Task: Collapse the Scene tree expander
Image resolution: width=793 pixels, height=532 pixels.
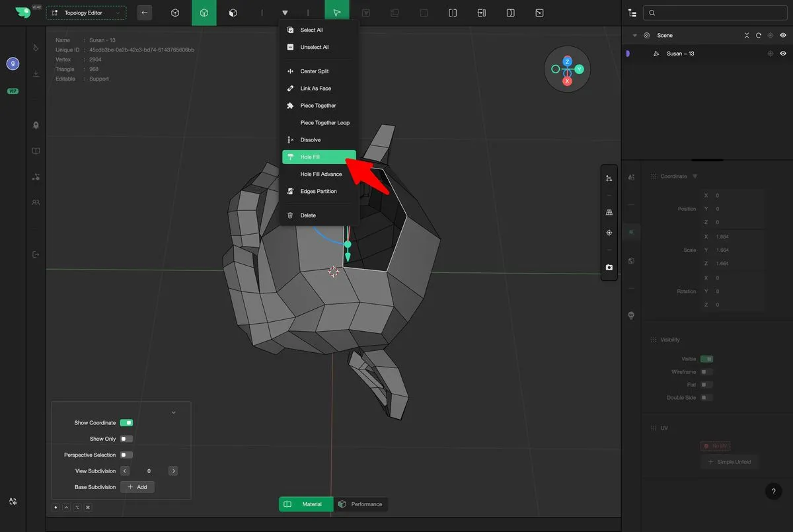Action: coord(635,36)
